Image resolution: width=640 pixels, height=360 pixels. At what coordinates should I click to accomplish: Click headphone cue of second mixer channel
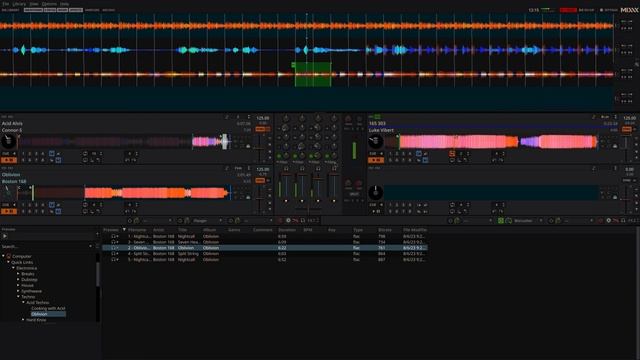[x=302, y=169]
